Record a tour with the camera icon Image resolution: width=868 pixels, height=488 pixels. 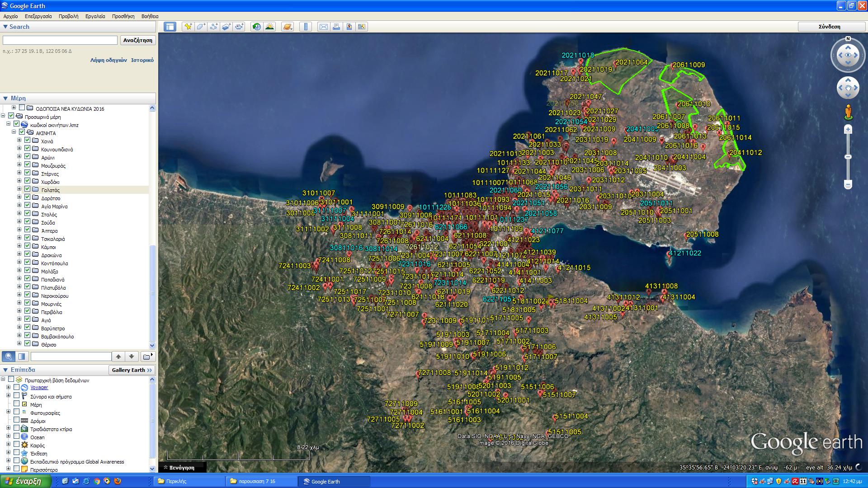[239, 27]
